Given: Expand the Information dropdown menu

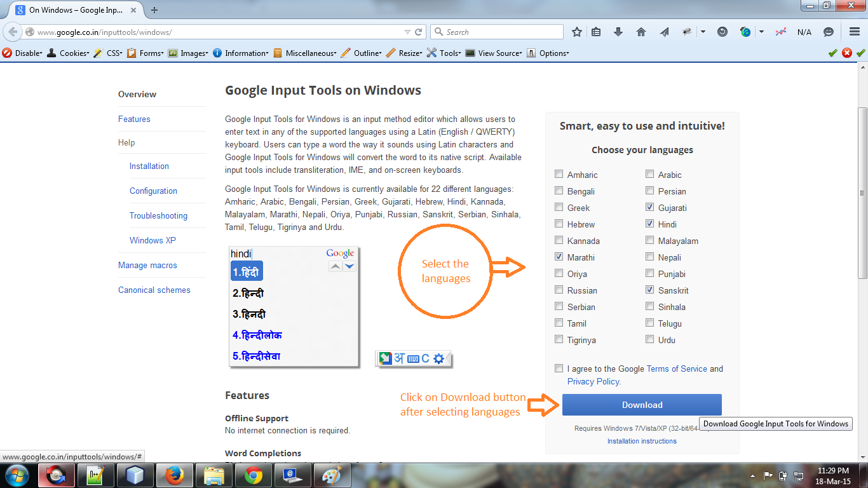Looking at the screenshot, I should click(241, 53).
